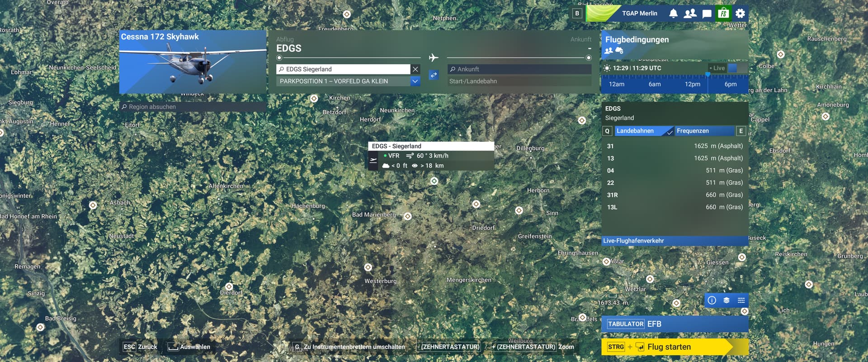
Task: Select runway 31R with 660 m Gras
Action: pyautogui.click(x=675, y=195)
